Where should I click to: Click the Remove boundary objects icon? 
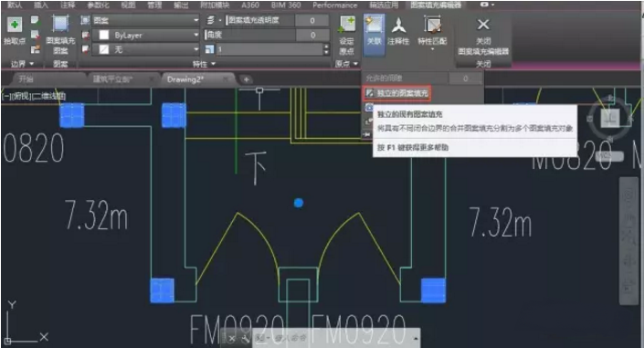(36, 35)
